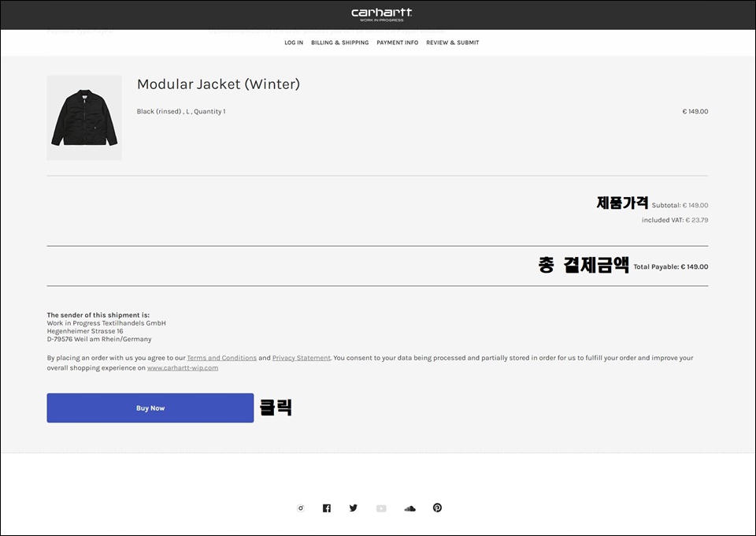Screen dimensions: 756x536
Task: Click the Carhartt Work in Progress logo
Action: tap(381, 14)
